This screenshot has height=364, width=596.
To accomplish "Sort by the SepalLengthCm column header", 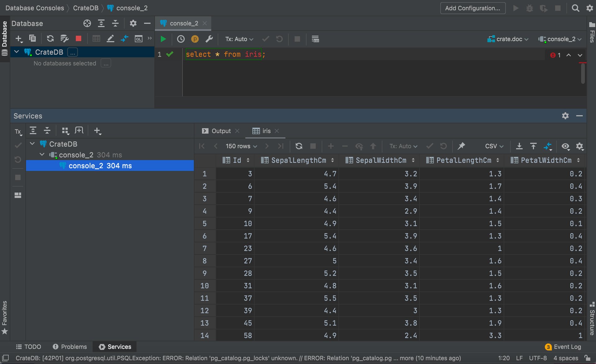I will pyautogui.click(x=298, y=160).
